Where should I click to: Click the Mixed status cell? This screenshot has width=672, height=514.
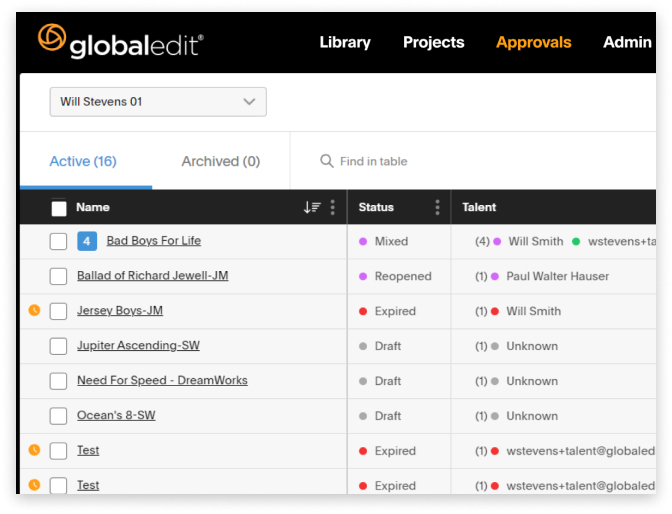(x=383, y=241)
